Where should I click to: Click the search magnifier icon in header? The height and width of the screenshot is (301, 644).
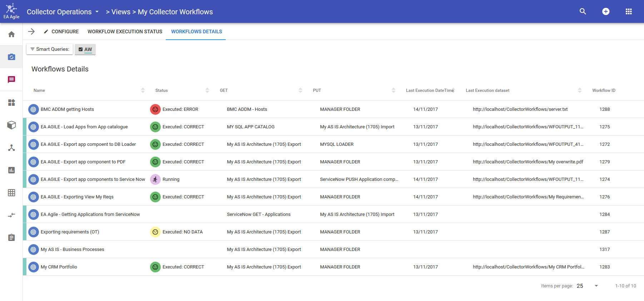tap(583, 11)
